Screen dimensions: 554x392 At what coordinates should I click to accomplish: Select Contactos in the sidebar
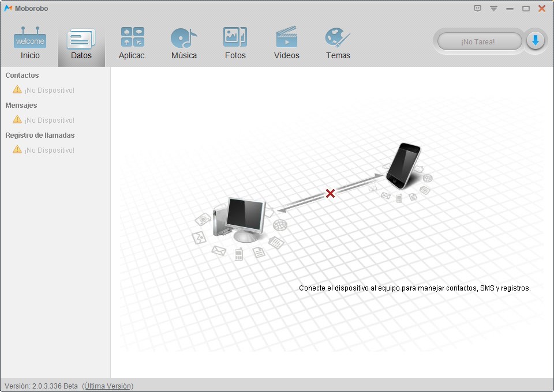(22, 75)
